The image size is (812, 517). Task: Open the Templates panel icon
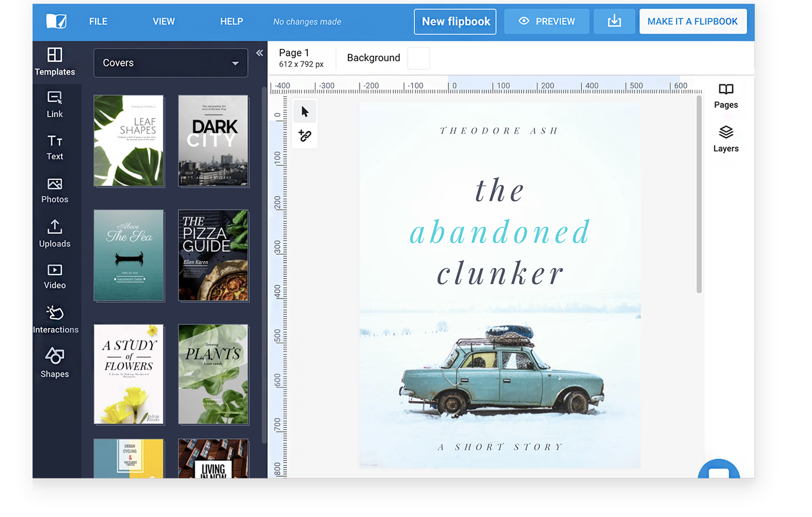(55, 61)
